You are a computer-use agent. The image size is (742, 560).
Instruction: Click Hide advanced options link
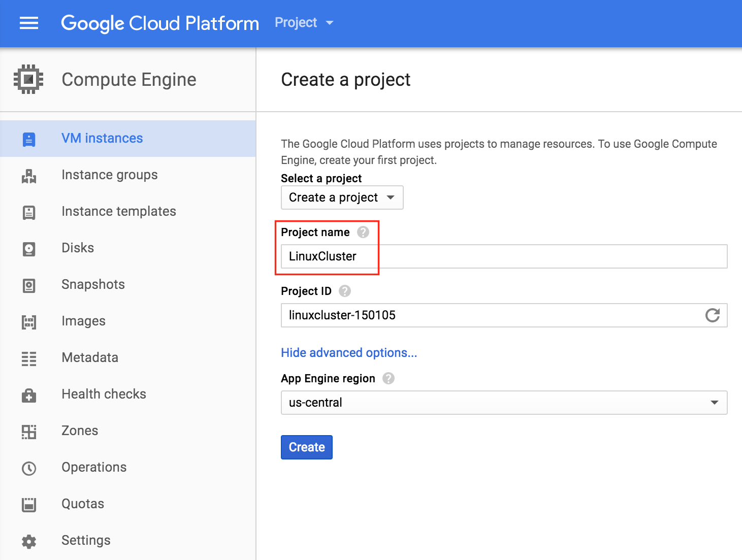click(349, 353)
